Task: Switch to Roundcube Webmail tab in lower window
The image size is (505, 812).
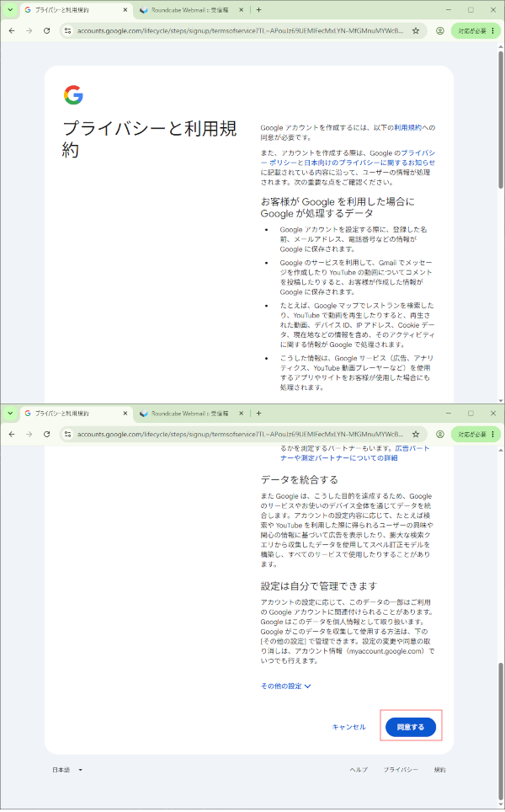Action: (190, 414)
